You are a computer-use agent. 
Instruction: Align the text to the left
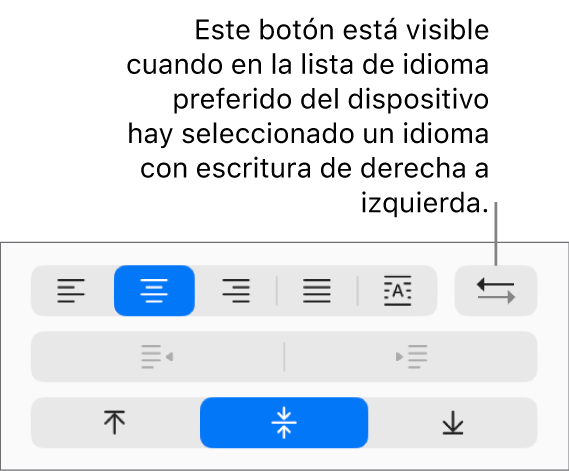(71, 290)
